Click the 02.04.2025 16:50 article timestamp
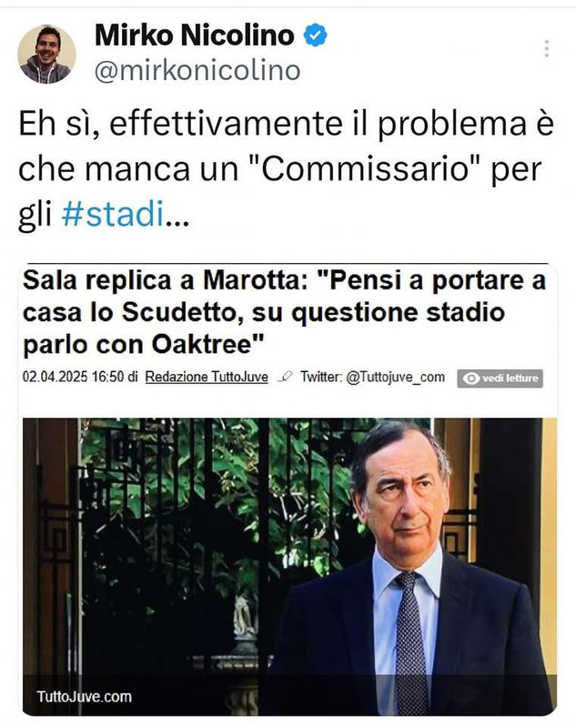The height and width of the screenshot is (728, 576). point(74,377)
